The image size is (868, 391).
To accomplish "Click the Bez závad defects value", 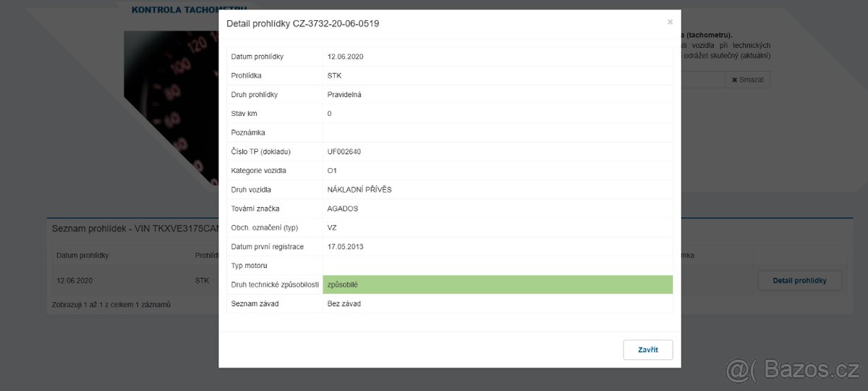I will [344, 303].
